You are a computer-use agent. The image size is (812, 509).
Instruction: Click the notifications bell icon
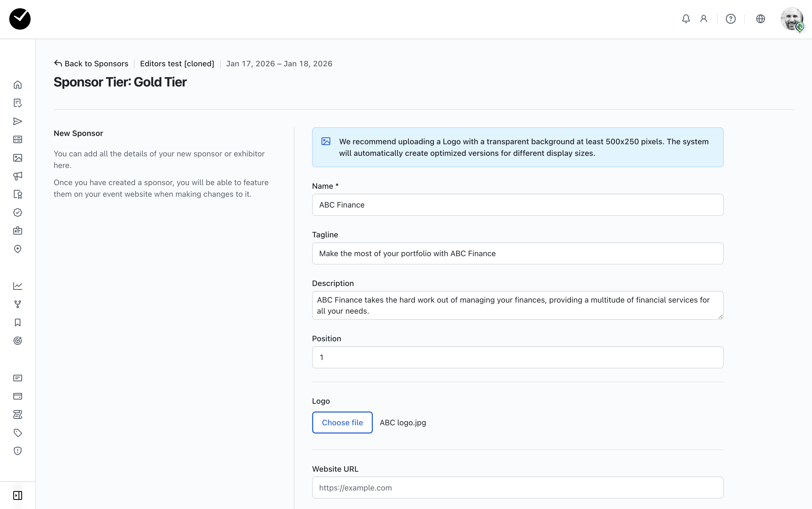click(686, 19)
